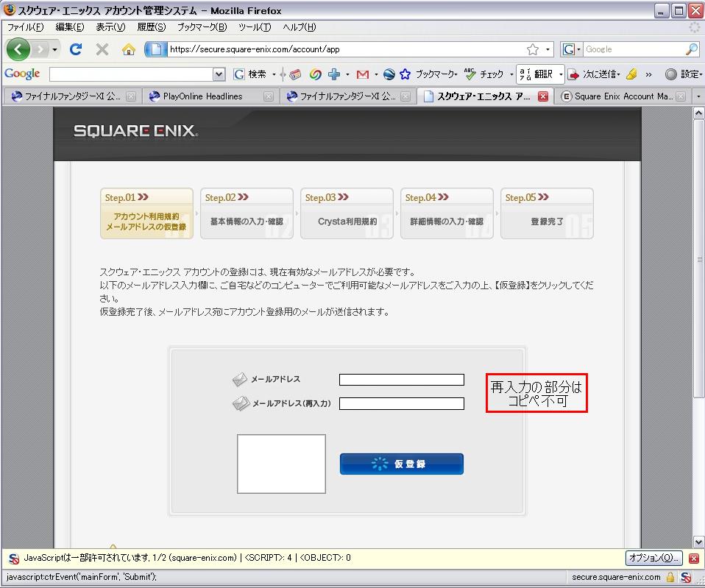Click the SQUARE ENIX logo
The height and width of the screenshot is (588, 705).
(136, 131)
